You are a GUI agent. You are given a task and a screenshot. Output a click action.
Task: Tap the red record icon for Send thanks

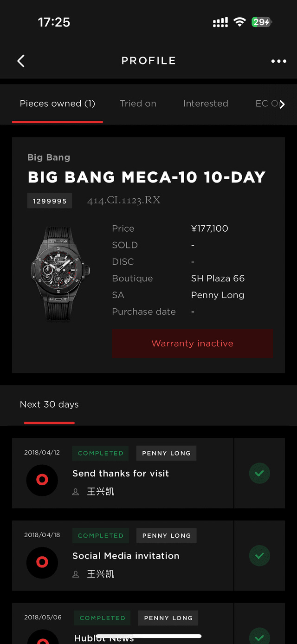pyautogui.click(x=42, y=480)
